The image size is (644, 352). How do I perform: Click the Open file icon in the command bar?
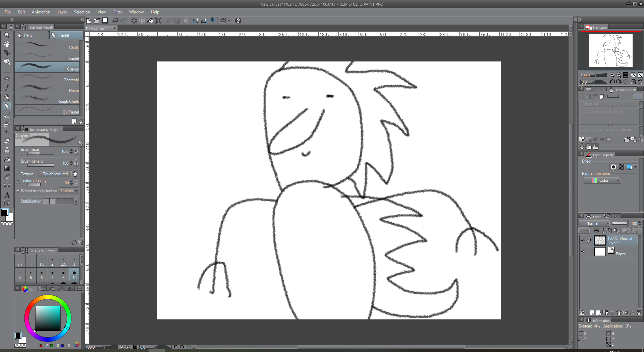(x=97, y=21)
